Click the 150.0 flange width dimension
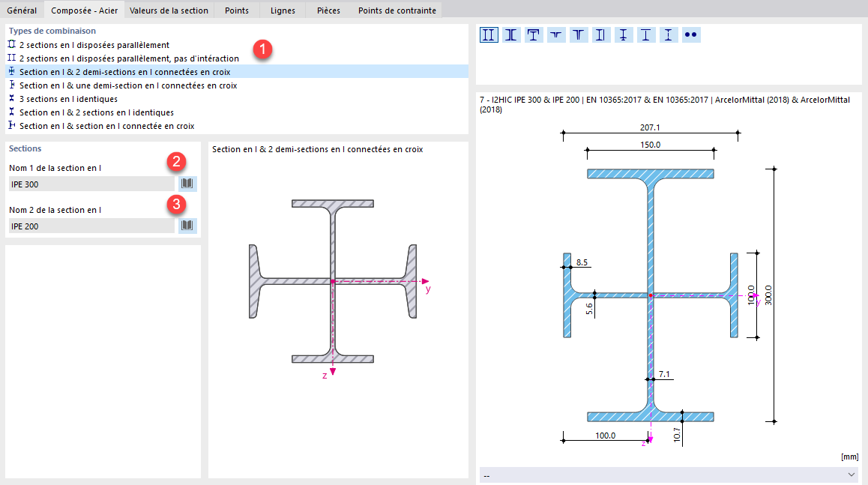The image size is (868, 485). pos(650,145)
